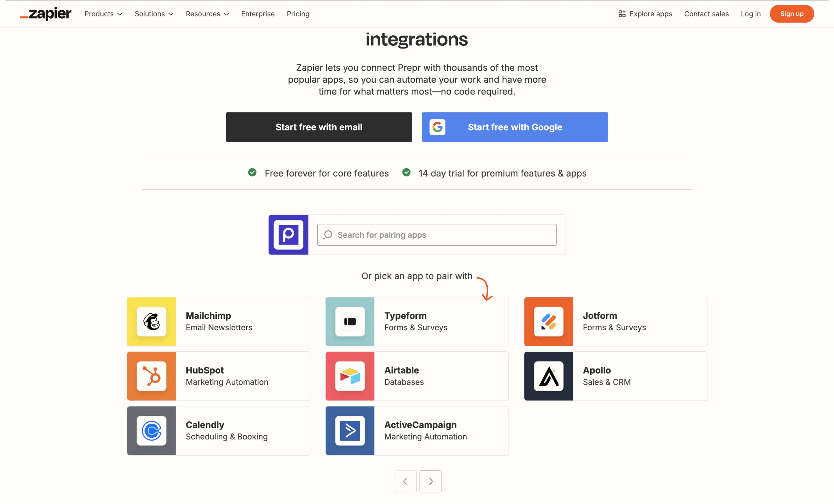Image resolution: width=834 pixels, height=504 pixels.
Task: Click Start free with email
Action: pyautogui.click(x=319, y=127)
